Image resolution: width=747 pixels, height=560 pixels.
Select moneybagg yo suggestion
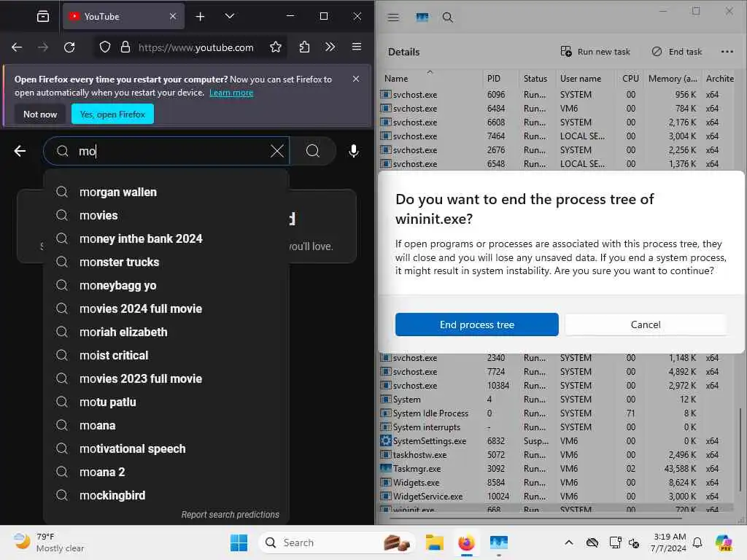pos(166,285)
